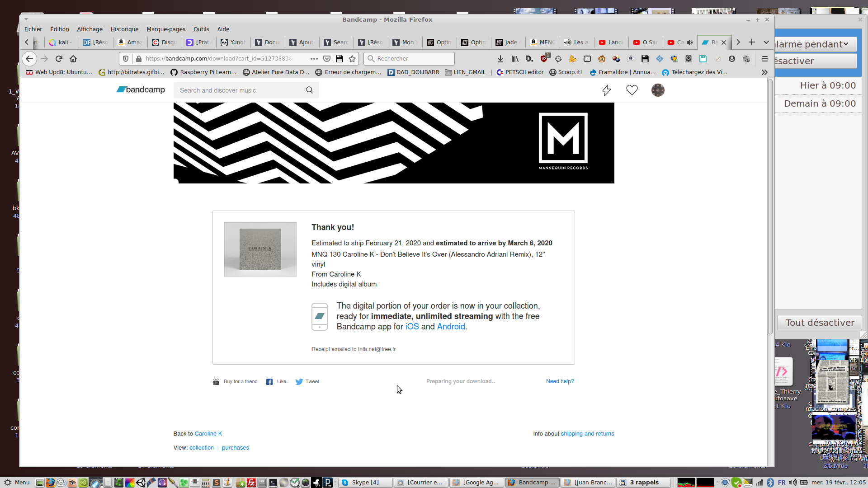Open the Firefox library icon
This screenshot has height=488, width=868.
(515, 59)
